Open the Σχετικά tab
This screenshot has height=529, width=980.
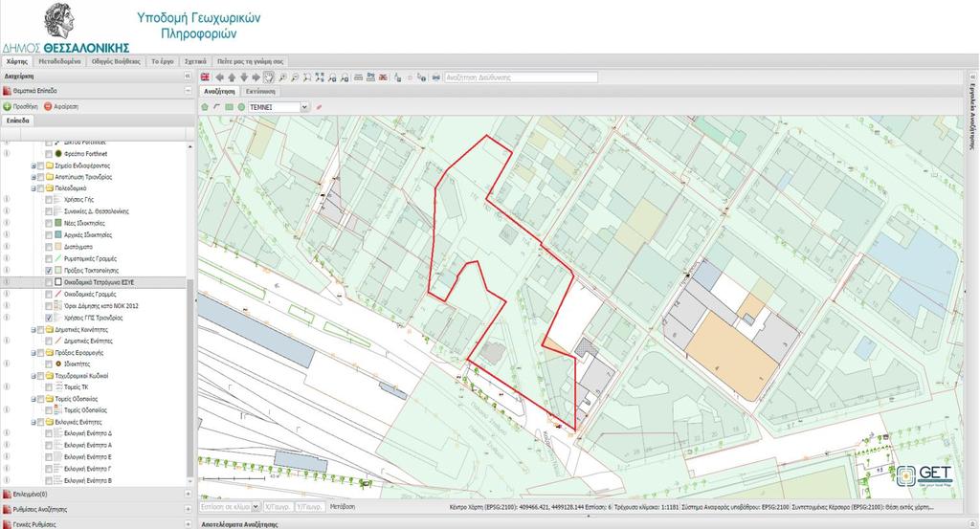tap(195, 61)
